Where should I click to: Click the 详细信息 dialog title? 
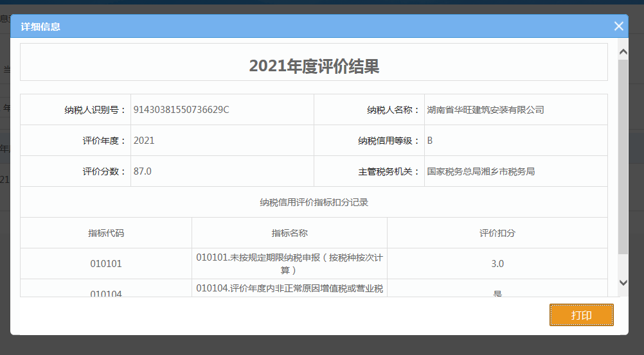click(41, 27)
